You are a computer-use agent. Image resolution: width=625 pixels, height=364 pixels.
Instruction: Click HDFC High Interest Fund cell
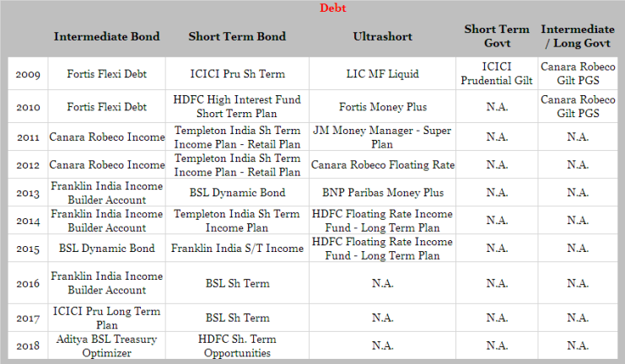(237, 107)
